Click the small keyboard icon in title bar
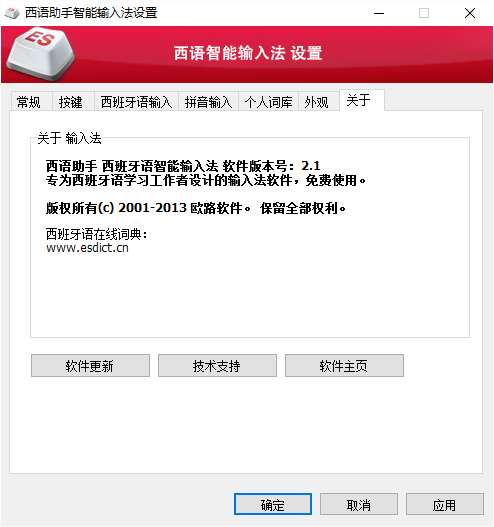 pos(12,13)
